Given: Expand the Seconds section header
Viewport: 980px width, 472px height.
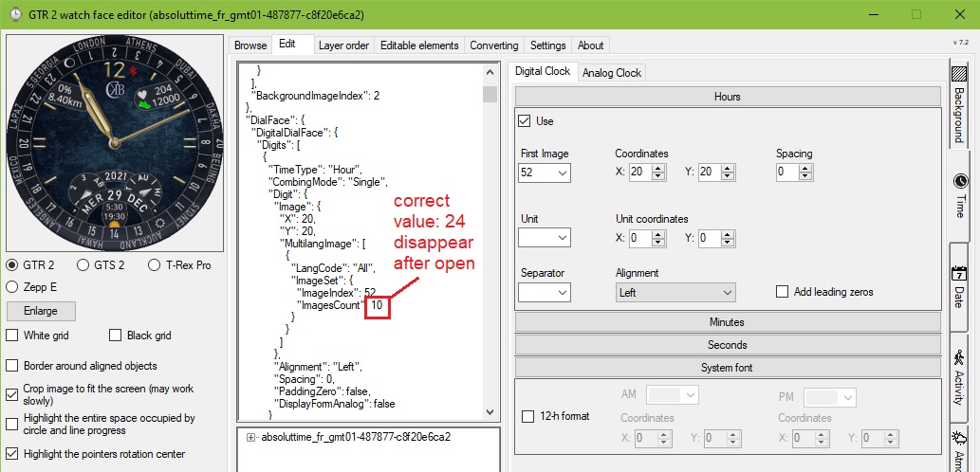Looking at the screenshot, I should (728, 345).
